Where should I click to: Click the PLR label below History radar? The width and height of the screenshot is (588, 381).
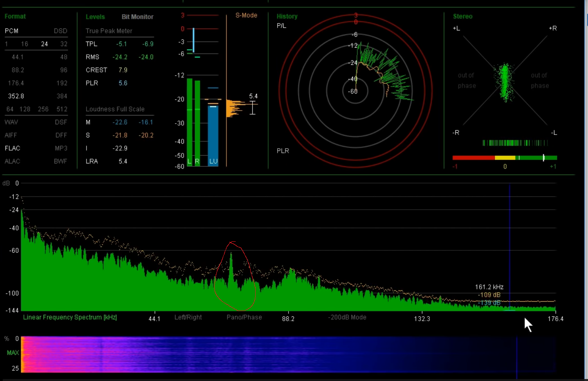click(283, 151)
